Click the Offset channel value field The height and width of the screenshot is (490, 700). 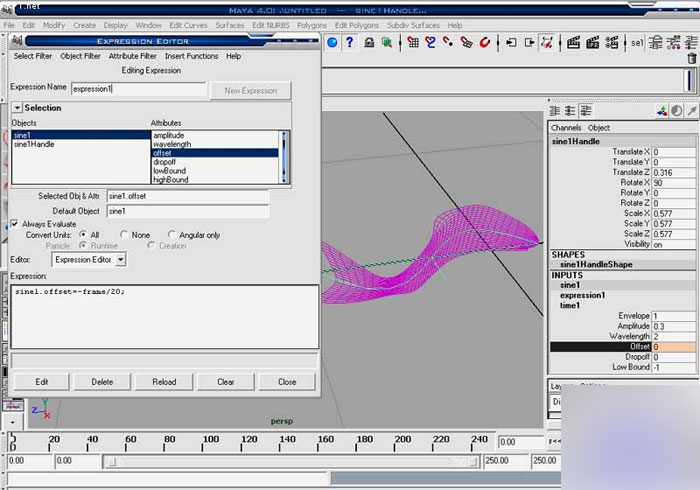(x=674, y=347)
